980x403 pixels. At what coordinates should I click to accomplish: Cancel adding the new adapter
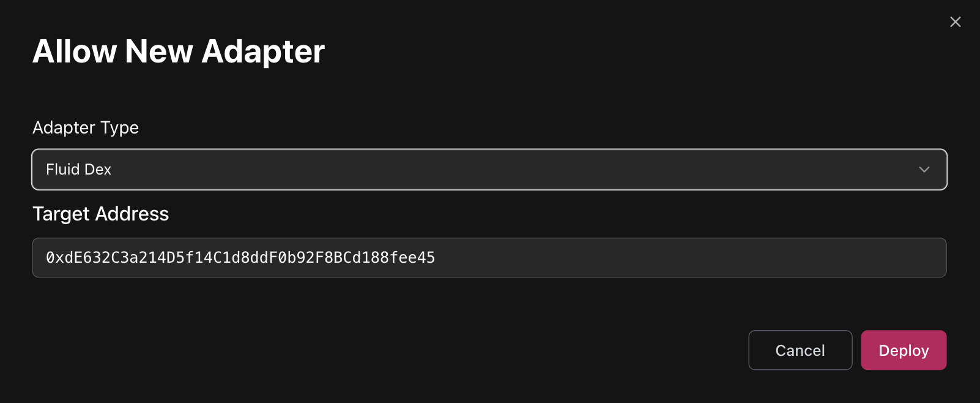800,350
